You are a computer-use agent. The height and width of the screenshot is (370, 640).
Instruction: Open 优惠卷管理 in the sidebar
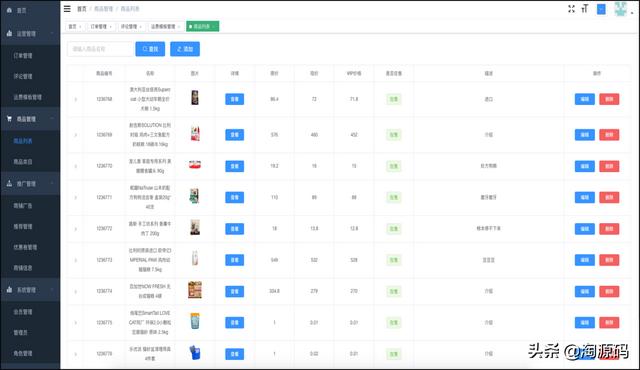[30, 247]
